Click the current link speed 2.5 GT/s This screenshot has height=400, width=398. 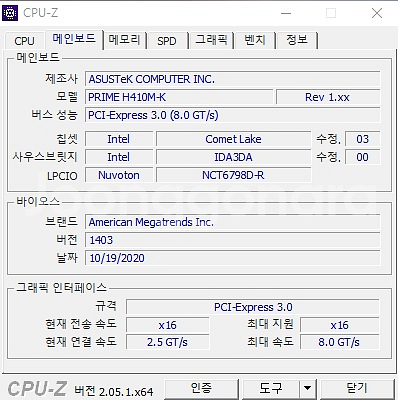pos(168,342)
